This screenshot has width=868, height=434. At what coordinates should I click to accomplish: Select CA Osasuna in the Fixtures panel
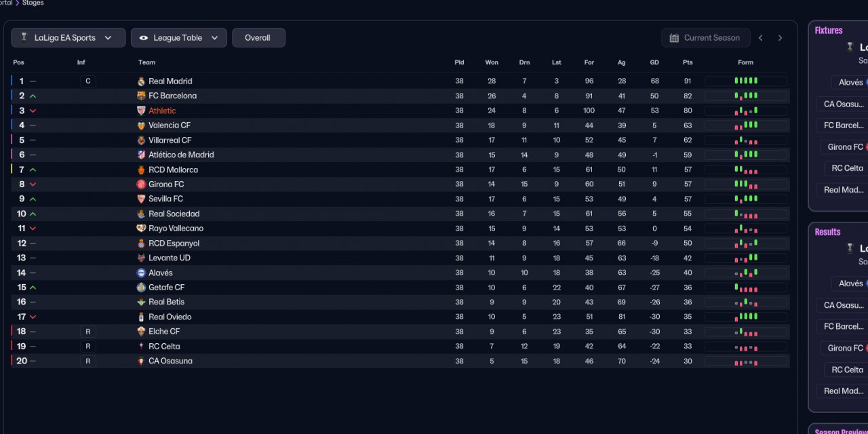(x=843, y=104)
